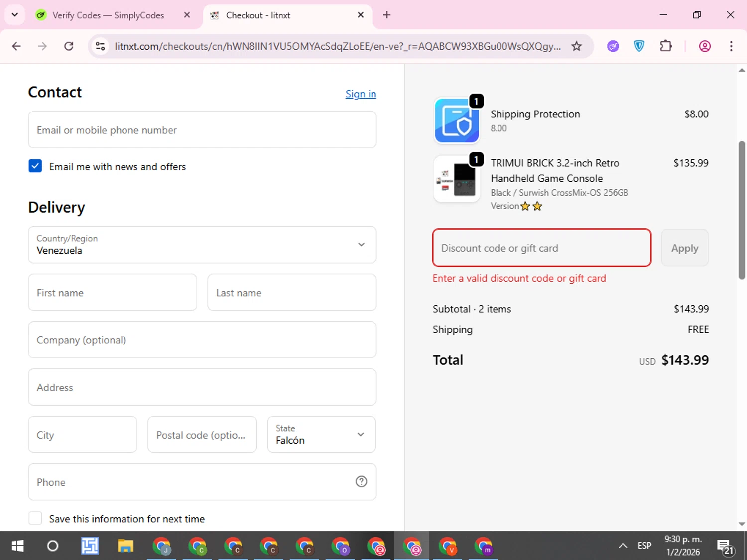Screen dimensions: 747x560
Task: Click the Last name field
Action: (x=292, y=292)
